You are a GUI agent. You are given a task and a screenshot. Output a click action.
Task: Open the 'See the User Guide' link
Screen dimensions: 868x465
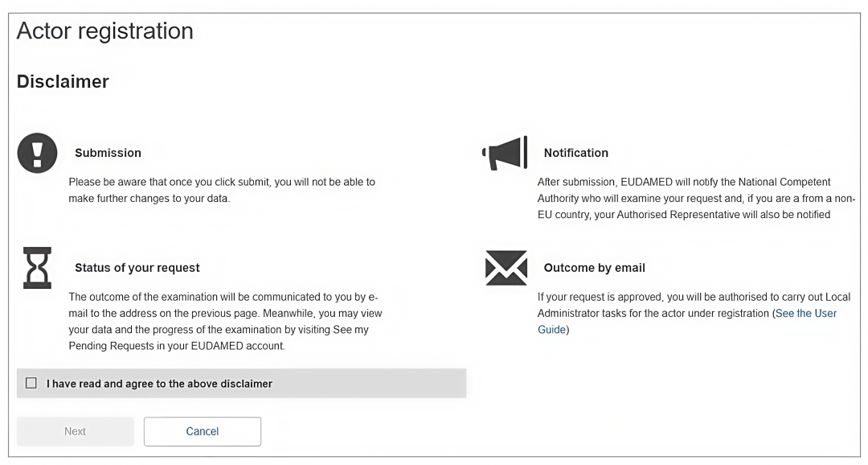[x=805, y=314]
